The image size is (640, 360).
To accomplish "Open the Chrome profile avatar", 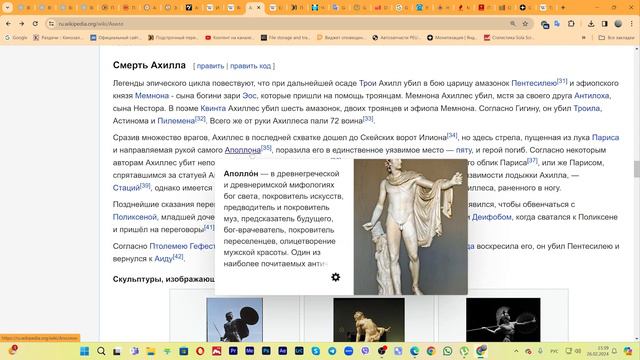I will pos(618,24).
